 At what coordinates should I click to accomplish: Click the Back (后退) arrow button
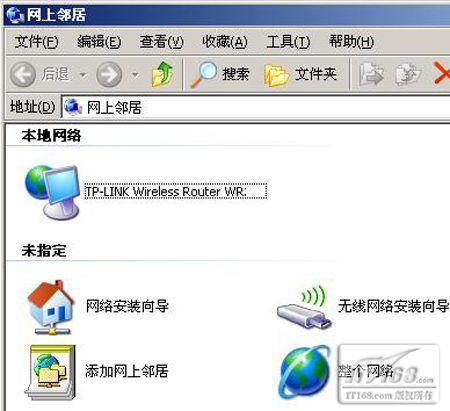point(40,74)
